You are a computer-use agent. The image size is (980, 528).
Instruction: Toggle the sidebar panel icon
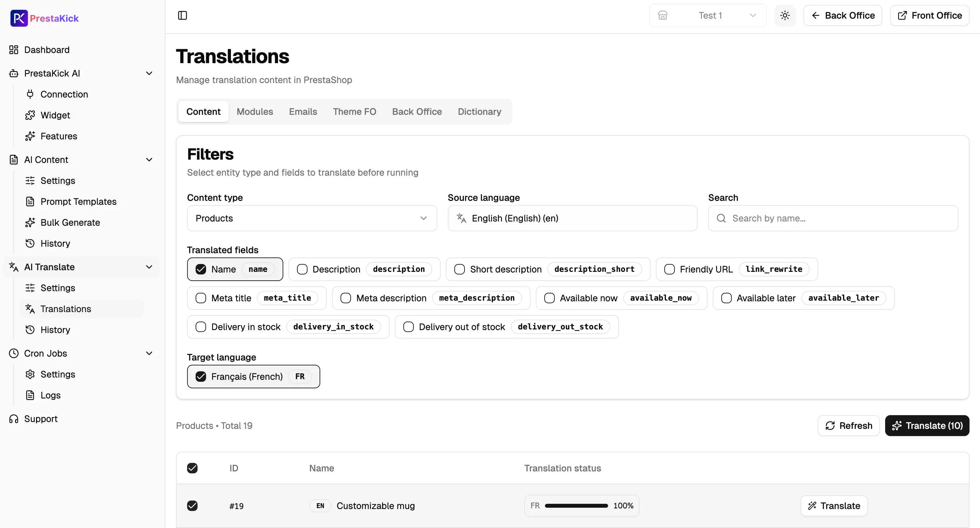click(183, 16)
